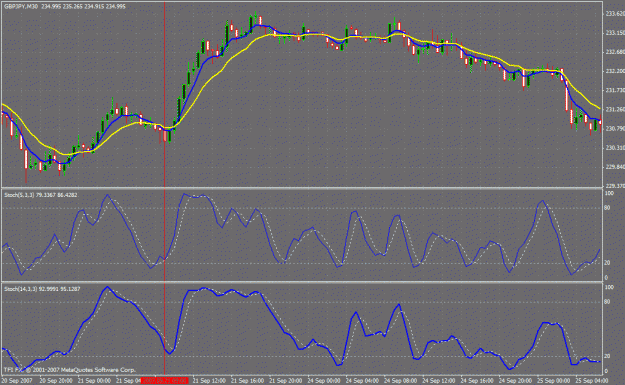Click the '25 Sep 04:00' time axis label
The image size is (625, 385).
coord(592,381)
